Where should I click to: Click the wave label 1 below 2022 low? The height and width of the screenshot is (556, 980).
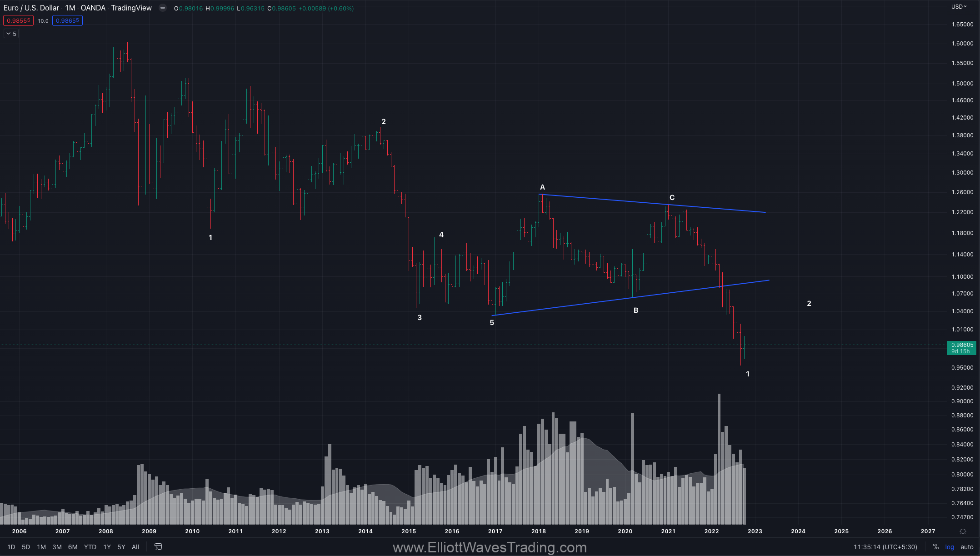click(x=748, y=374)
